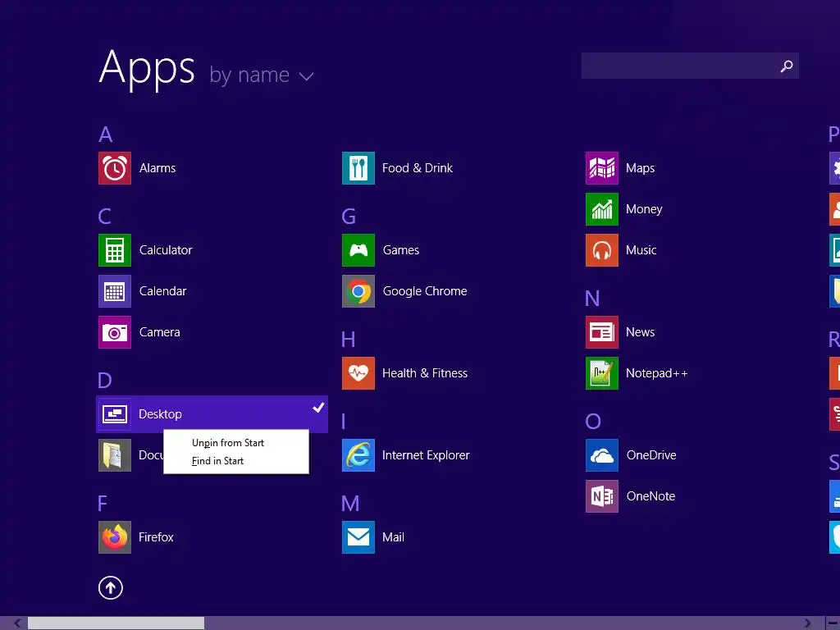Click the 'Camera' label

pos(160,332)
